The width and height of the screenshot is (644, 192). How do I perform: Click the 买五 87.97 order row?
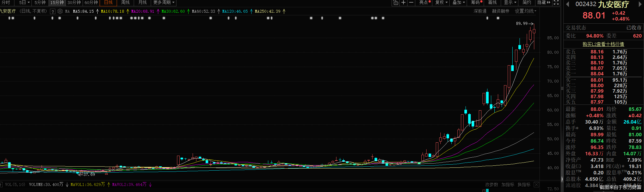603,102
